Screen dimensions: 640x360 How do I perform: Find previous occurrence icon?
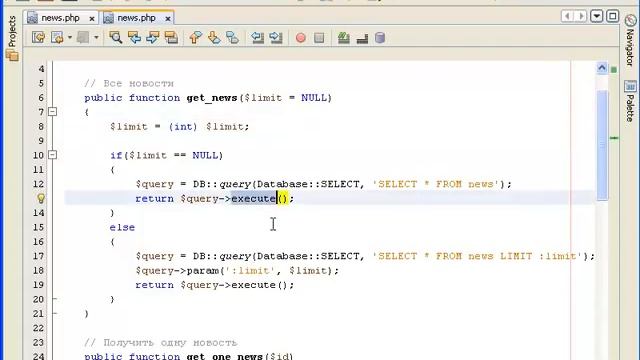click(134, 38)
